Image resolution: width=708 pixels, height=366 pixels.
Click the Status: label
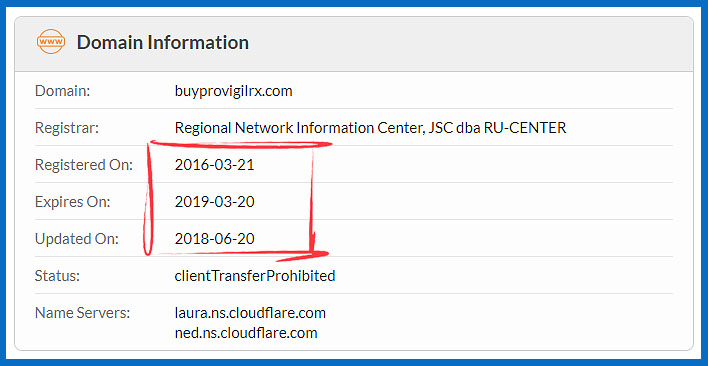click(57, 275)
